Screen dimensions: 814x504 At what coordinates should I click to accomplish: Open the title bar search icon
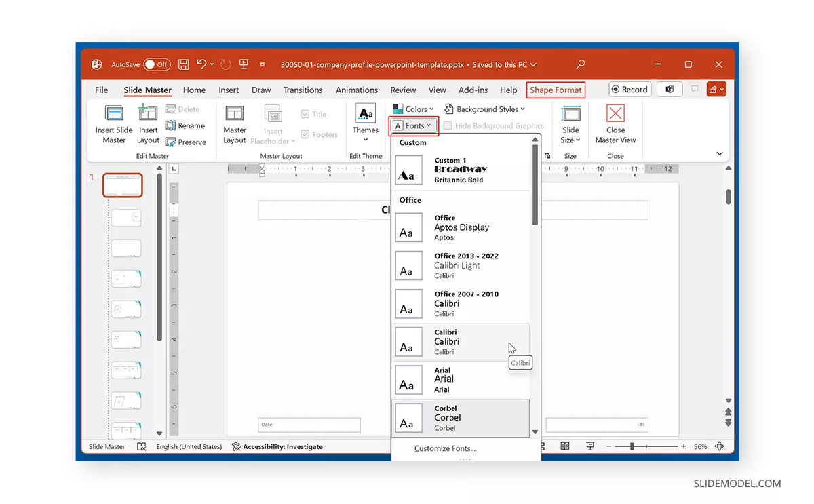pos(581,64)
